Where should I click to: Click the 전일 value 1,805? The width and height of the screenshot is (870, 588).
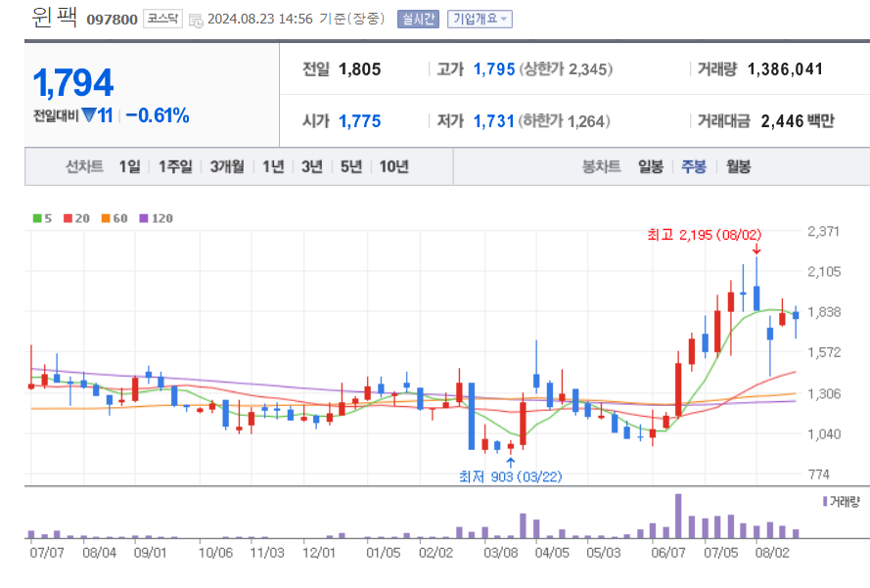(x=359, y=69)
